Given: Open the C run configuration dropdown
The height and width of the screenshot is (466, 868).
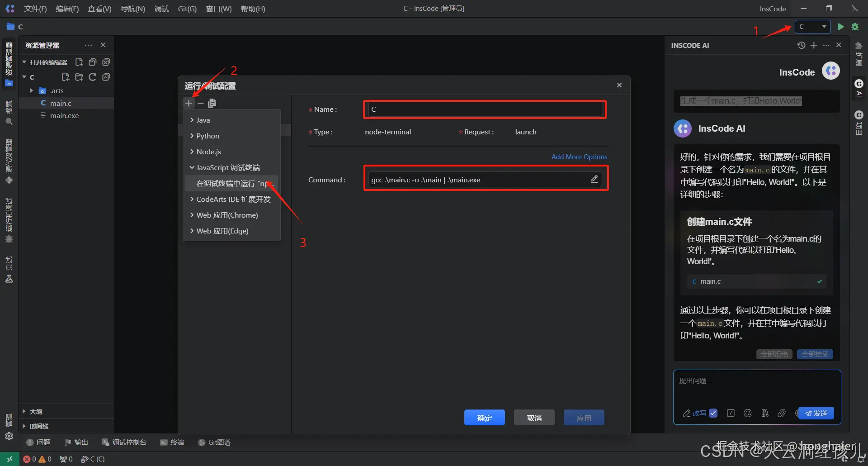Looking at the screenshot, I should (x=813, y=27).
